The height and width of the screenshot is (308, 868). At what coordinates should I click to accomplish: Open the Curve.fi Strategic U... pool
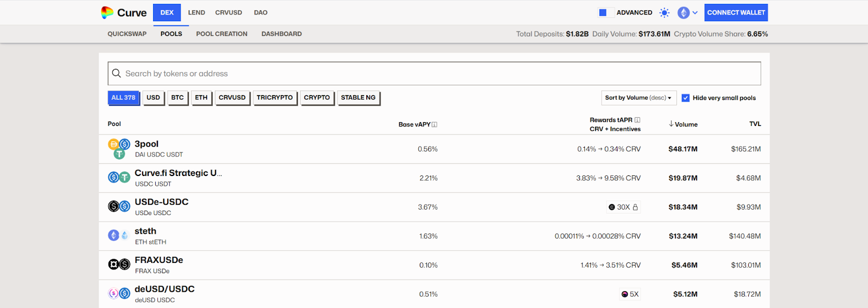[434, 178]
